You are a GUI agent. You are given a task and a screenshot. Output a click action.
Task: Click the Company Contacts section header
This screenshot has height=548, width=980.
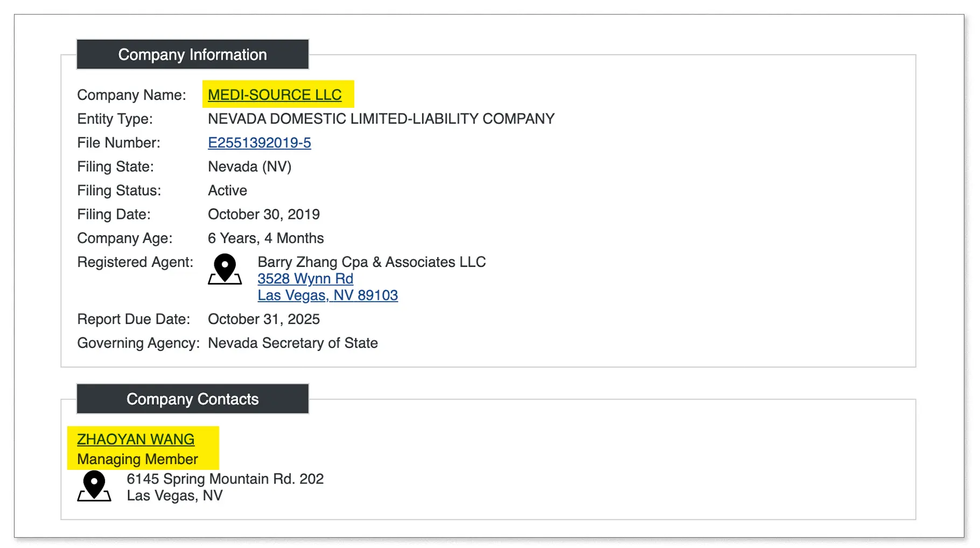pos(192,399)
